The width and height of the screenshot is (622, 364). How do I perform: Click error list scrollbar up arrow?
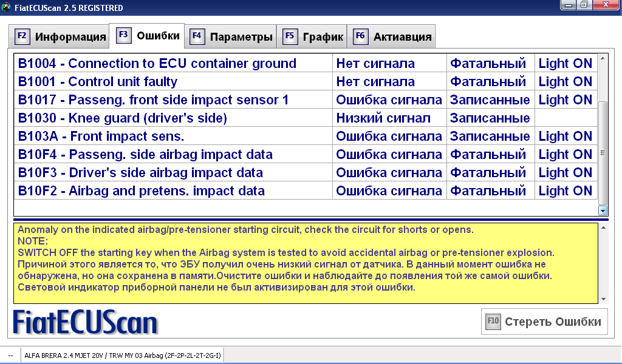(x=603, y=59)
